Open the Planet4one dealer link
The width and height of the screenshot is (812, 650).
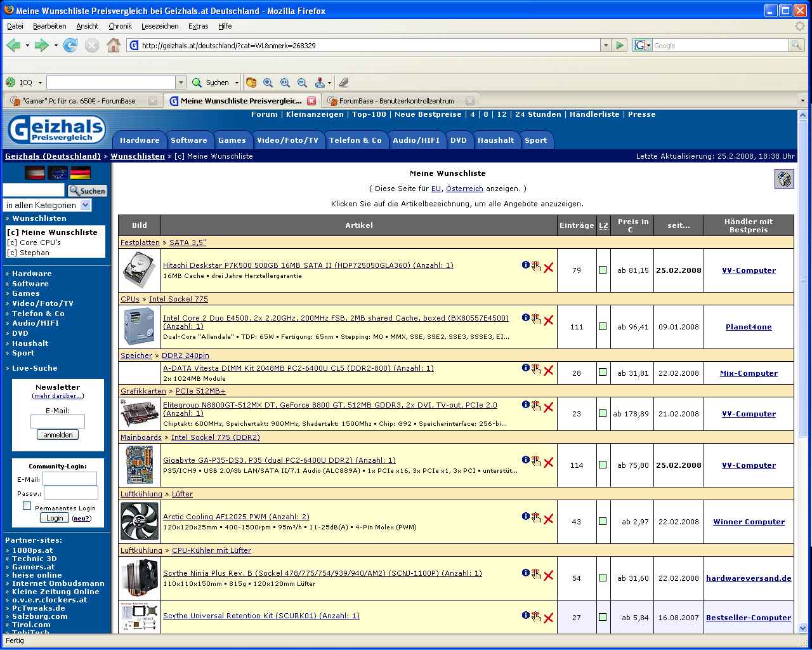click(749, 327)
